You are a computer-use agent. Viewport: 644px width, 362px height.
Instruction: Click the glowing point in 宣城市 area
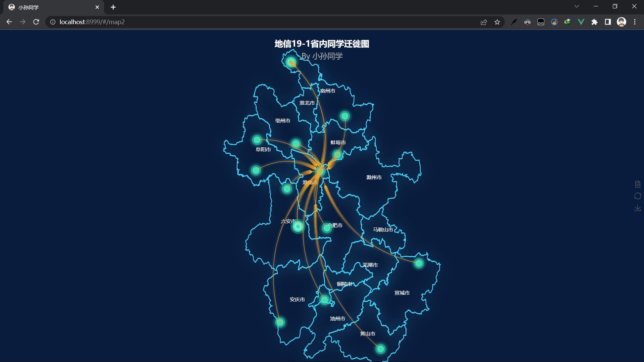click(419, 263)
